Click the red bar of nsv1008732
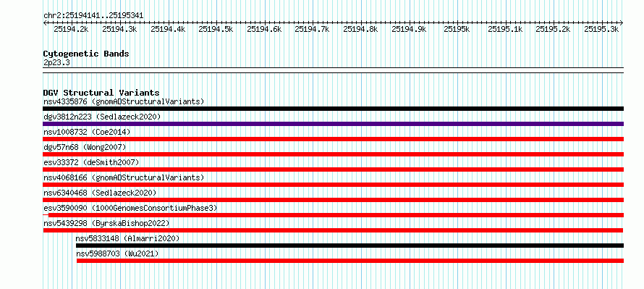Screen dimensions: 644x289 coord(333,139)
